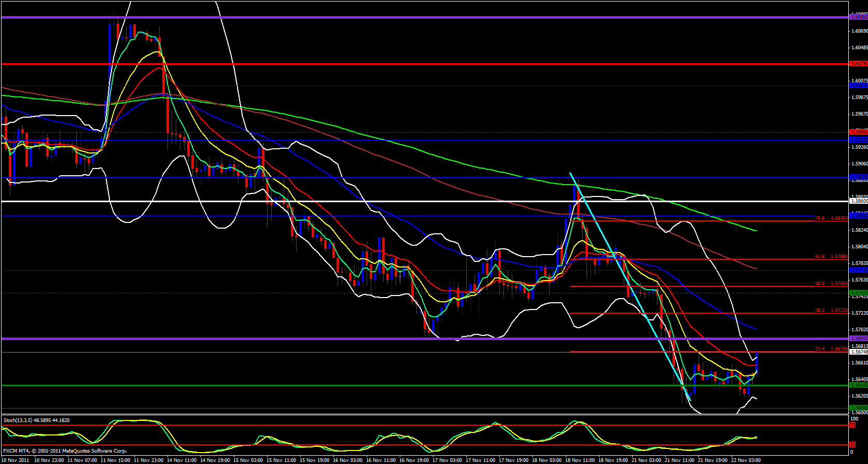Click the 10 Nov 2011 time axis label
This screenshot has height=464, width=868.
(x=15, y=460)
